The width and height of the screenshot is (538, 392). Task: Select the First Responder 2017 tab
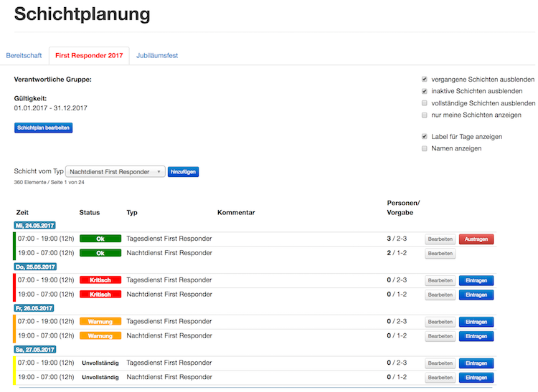tap(89, 55)
